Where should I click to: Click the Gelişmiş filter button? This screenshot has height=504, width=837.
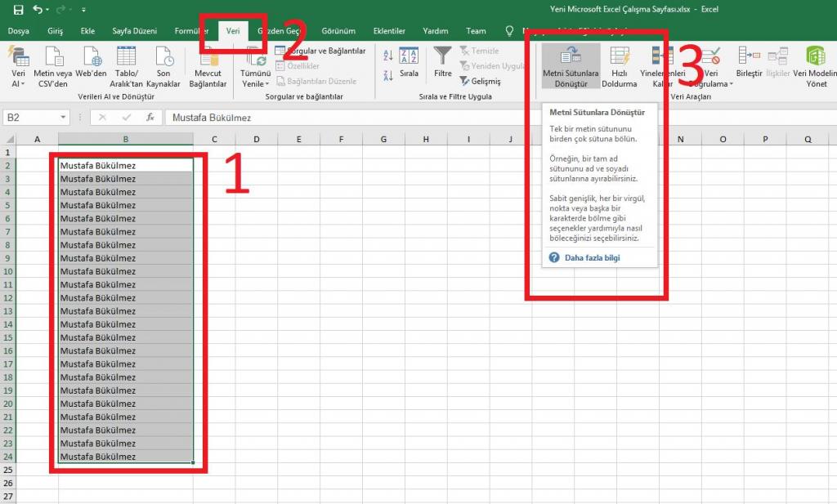click(480, 82)
